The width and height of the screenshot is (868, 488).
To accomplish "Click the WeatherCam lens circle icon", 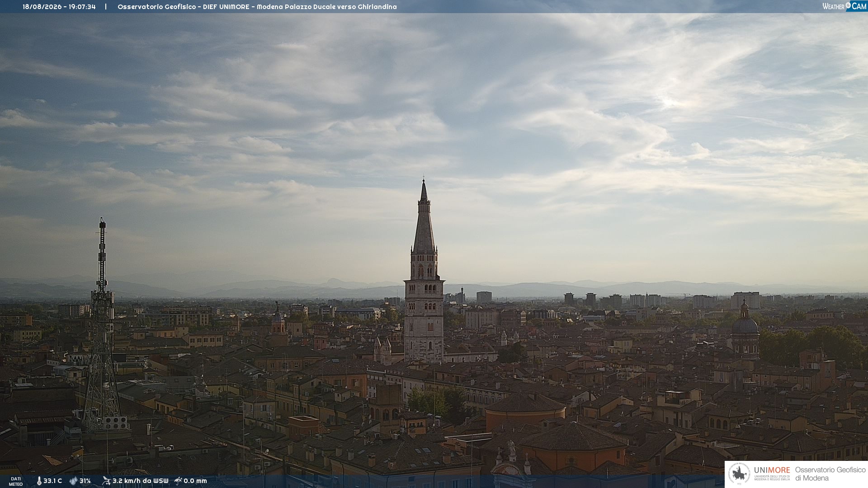I will [848, 5].
